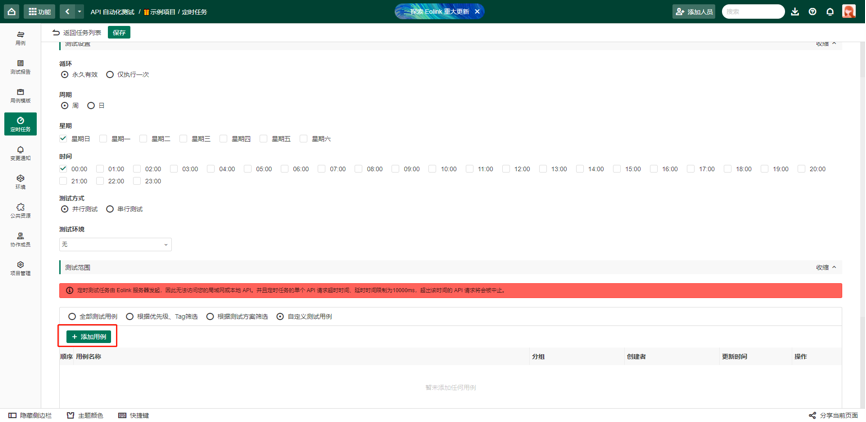The image size is (866, 422).
Task: Focus the top search box
Action: [x=753, y=12]
